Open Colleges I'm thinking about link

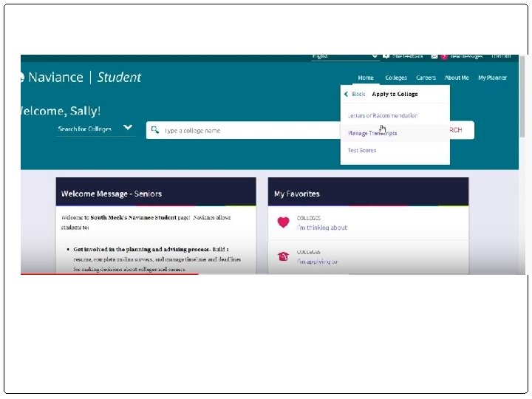coord(321,228)
